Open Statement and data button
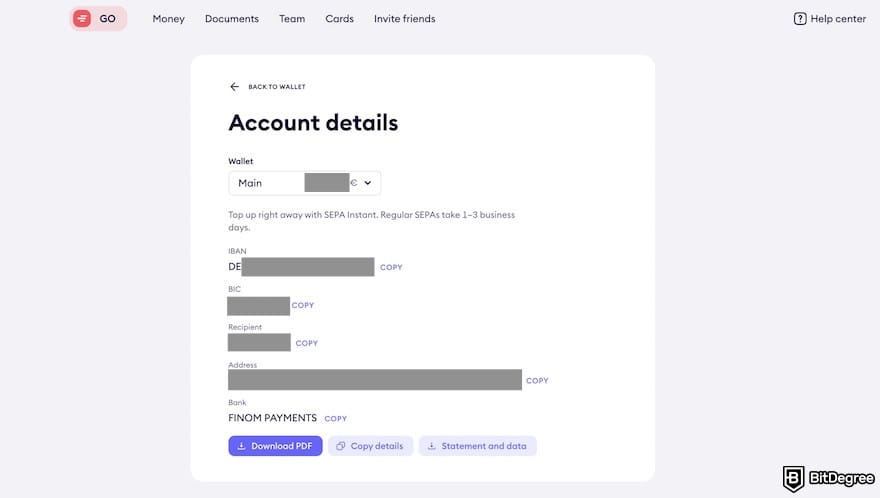880x498 pixels. point(478,446)
